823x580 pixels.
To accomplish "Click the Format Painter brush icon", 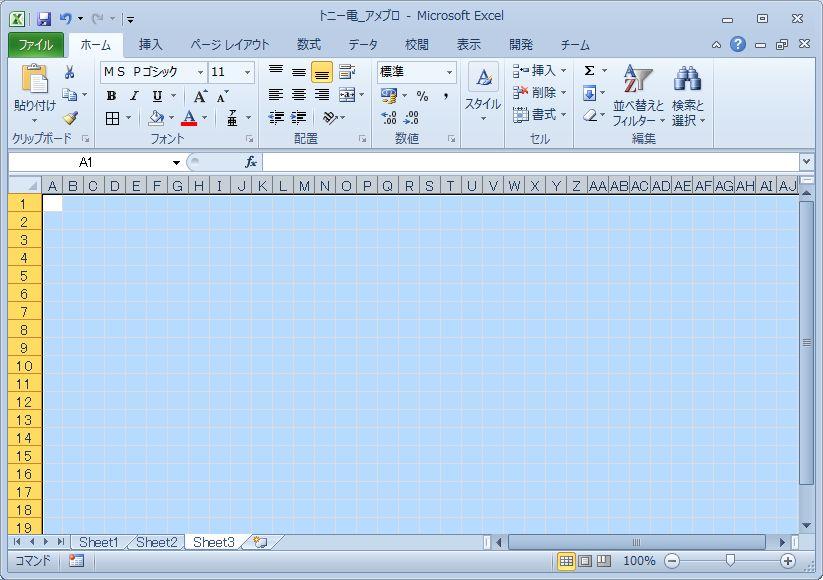I will pyautogui.click(x=69, y=118).
